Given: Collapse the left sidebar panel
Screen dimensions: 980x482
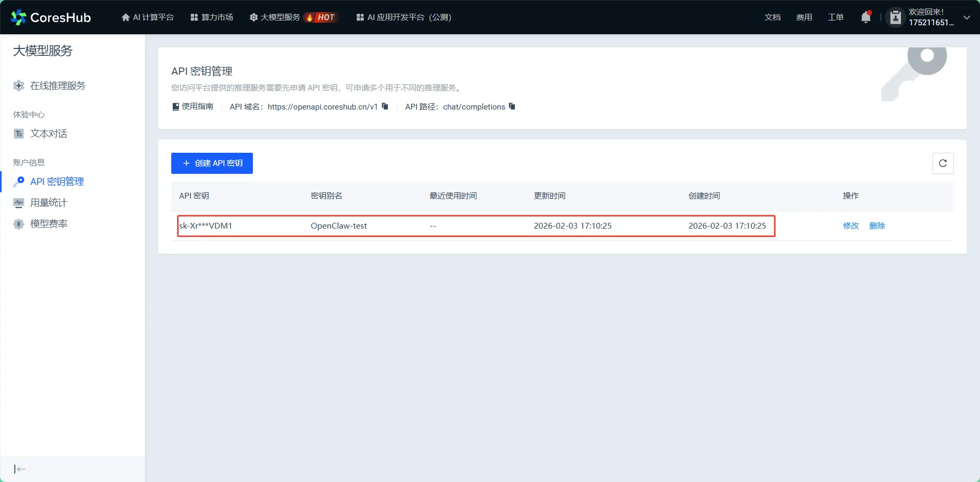Looking at the screenshot, I should (19, 469).
